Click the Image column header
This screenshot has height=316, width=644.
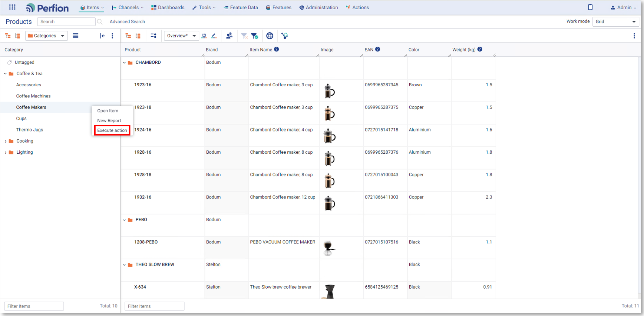point(327,50)
